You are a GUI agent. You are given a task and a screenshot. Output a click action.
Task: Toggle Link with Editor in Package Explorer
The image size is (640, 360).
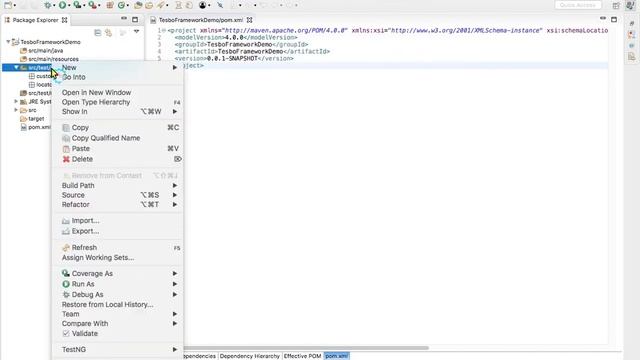[109, 33]
